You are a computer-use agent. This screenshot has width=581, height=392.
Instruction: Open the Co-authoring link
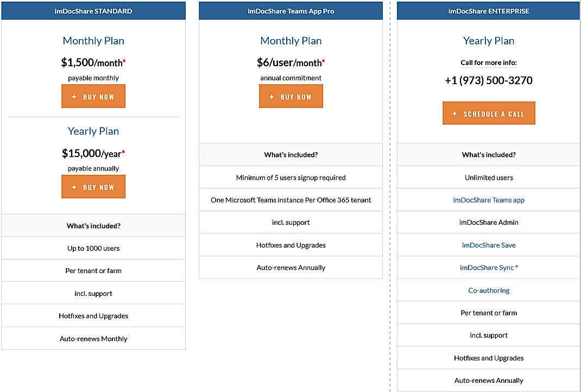(x=489, y=290)
